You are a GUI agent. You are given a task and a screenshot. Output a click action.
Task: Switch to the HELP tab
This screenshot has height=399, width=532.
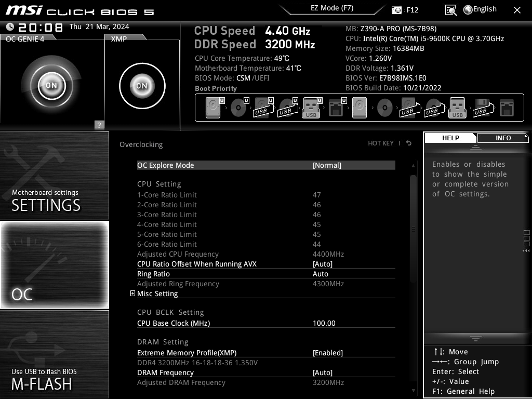pyautogui.click(x=450, y=138)
